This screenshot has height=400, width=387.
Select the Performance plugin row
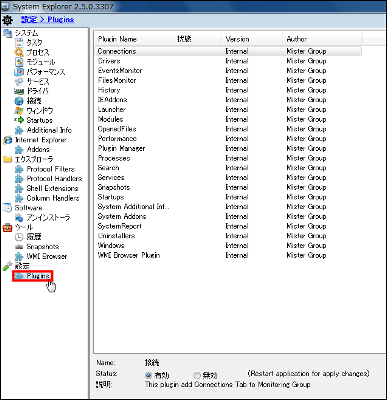228,139
